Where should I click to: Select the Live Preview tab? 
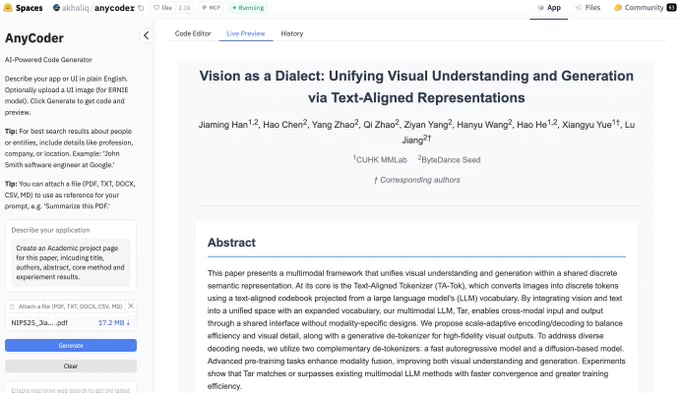pos(245,33)
